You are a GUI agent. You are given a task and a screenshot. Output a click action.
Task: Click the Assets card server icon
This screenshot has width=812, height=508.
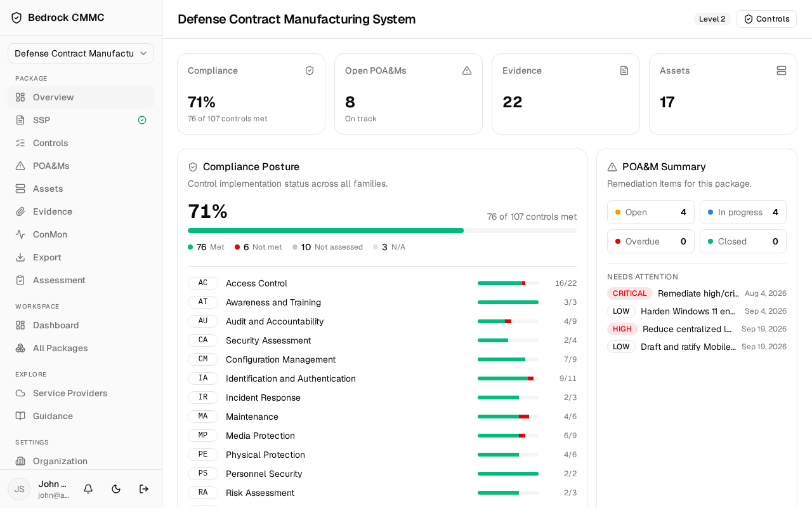pos(782,70)
